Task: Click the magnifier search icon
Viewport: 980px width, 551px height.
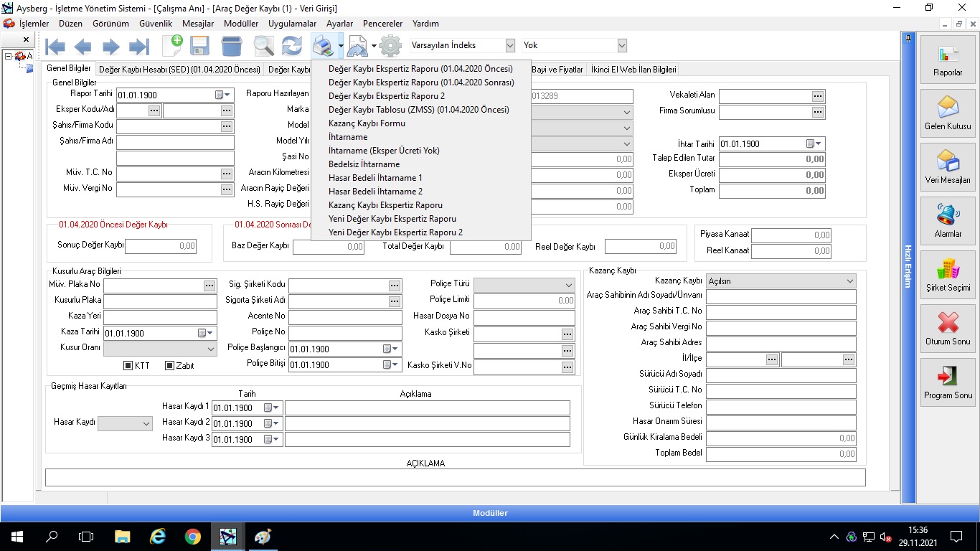Action: tap(263, 47)
